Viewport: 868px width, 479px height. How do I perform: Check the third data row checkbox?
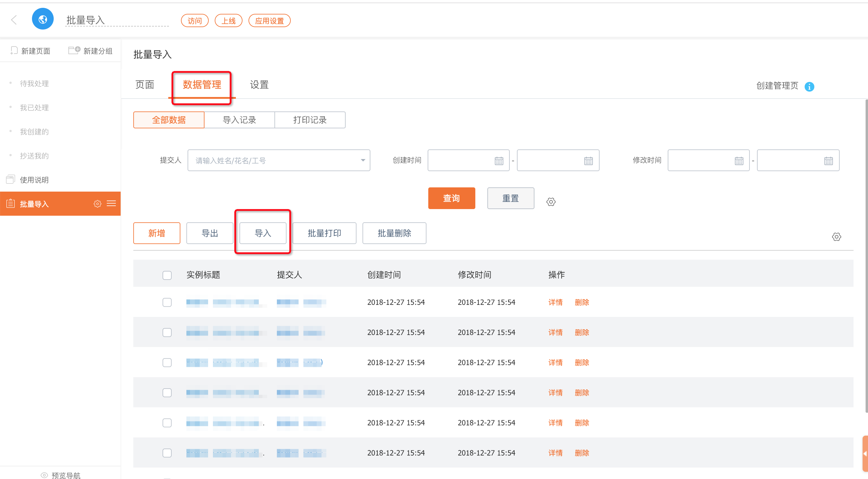[x=167, y=362]
